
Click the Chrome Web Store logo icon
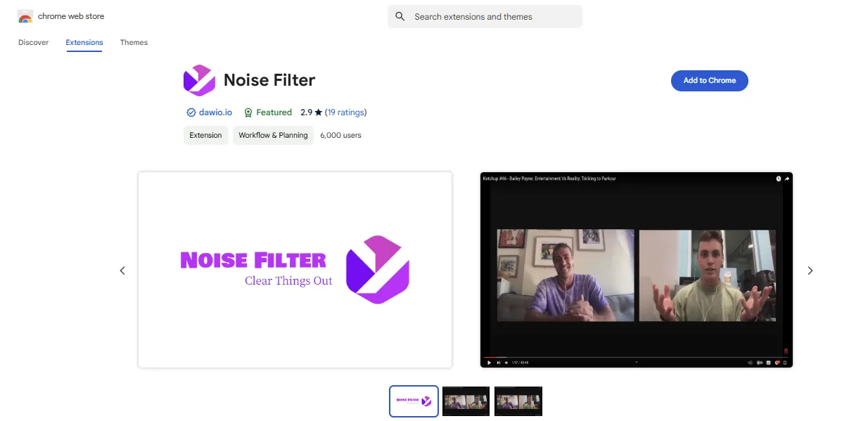coord(25,16)
